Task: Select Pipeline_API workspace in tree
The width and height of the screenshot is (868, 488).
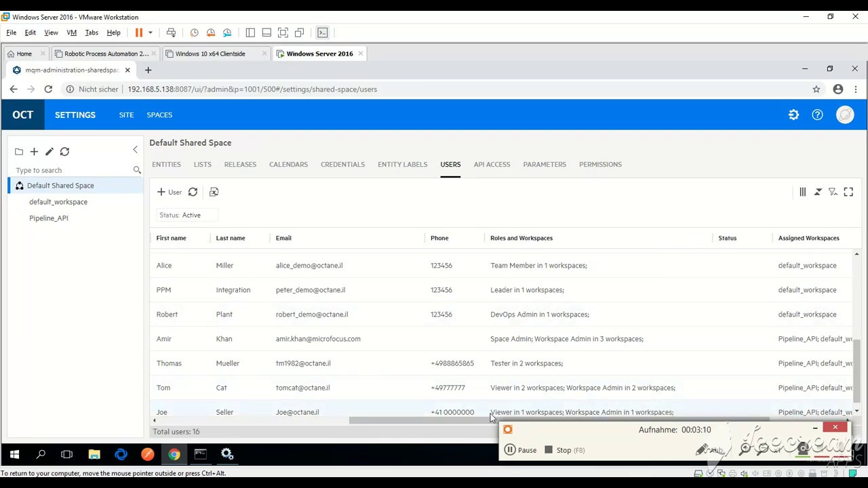Action: [49, 218]
